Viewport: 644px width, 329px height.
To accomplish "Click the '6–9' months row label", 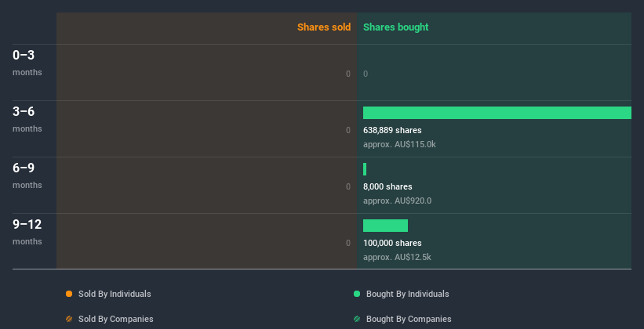I will pos(24,168).
